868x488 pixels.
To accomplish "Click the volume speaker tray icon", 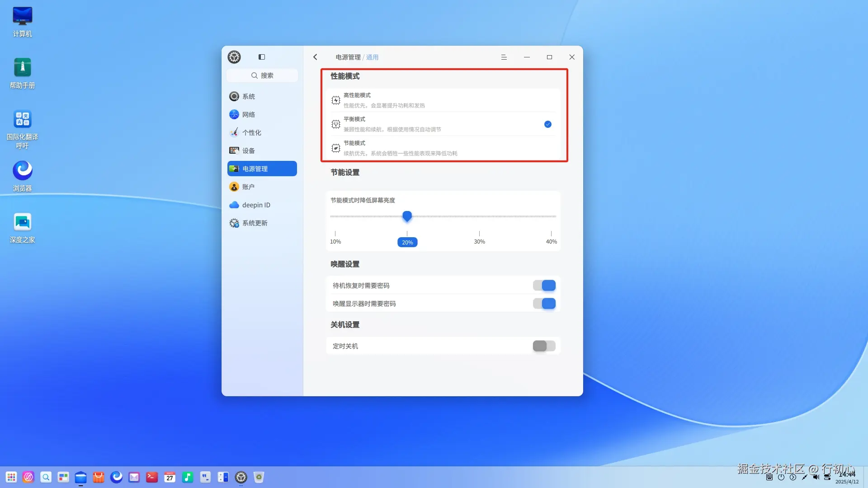I will click(816, 477).
